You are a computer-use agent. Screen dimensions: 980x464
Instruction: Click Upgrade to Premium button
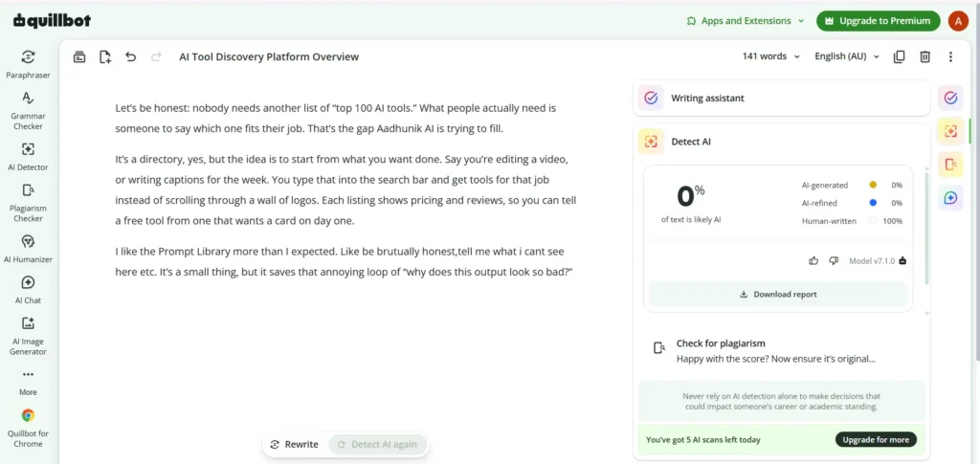[879, 21]
